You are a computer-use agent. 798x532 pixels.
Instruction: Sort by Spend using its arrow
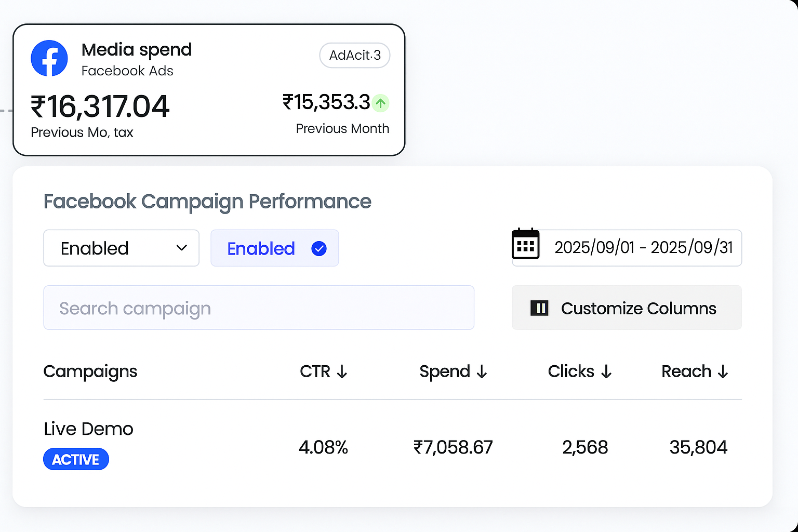(x=482, y=372)
